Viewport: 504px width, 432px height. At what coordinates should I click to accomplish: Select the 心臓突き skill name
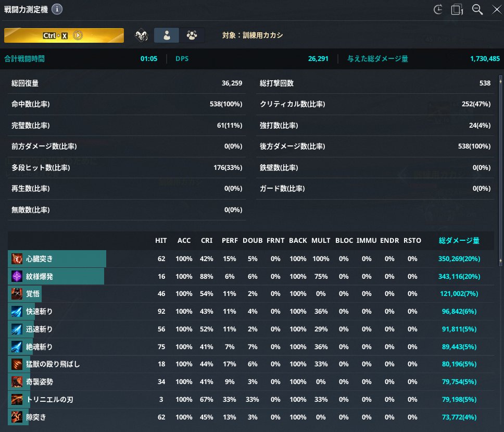[39, 258]
